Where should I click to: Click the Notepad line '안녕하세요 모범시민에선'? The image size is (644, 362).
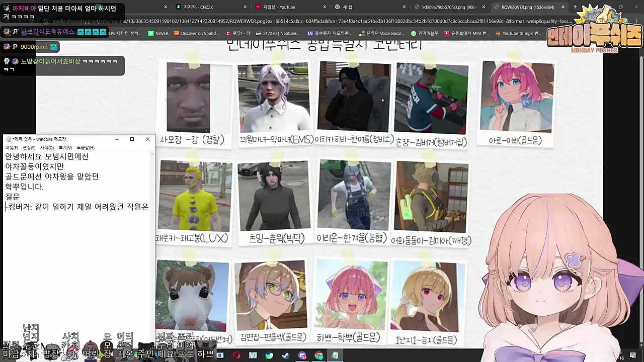pyautogui.click(x=47, y=156)
